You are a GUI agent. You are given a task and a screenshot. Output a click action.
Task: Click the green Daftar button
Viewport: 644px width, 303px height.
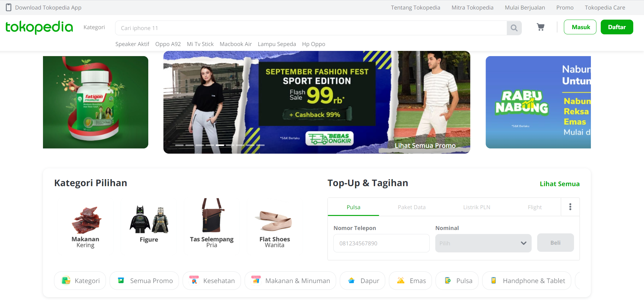[617, 27]
